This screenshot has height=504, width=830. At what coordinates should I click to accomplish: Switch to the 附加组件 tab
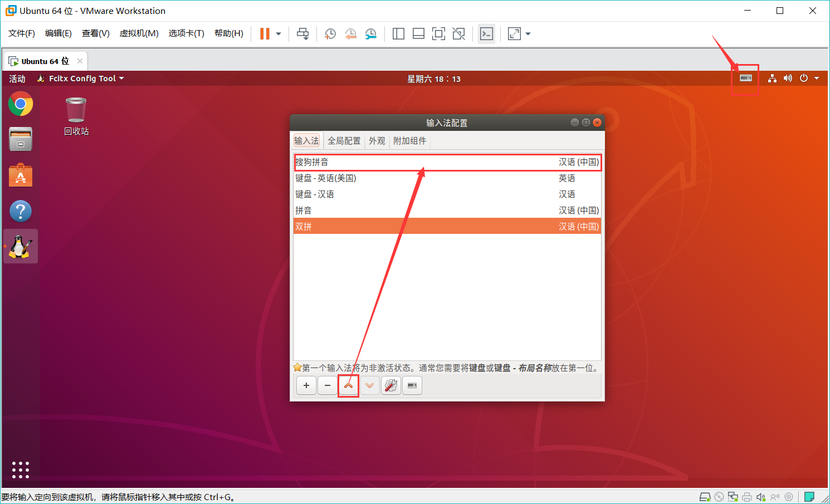pyautogui.click(x=410, y=141)
